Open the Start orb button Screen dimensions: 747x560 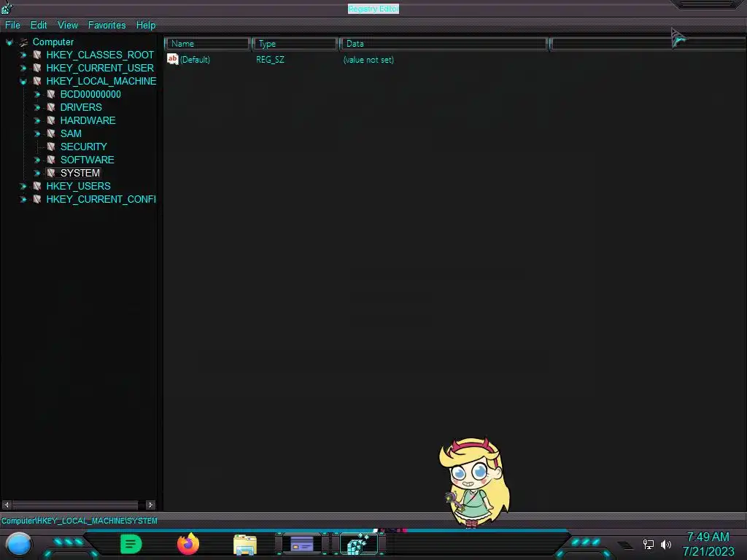(x=19, y=545)
